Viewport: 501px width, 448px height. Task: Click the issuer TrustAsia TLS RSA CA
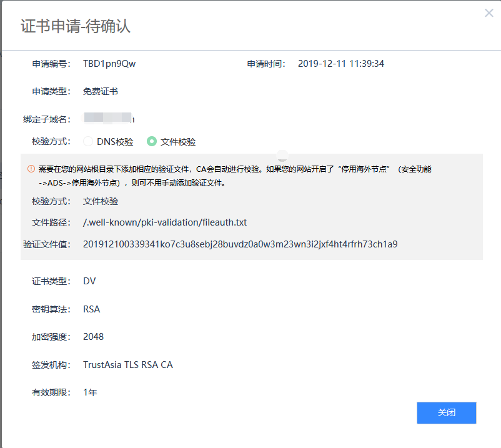point(127,365)
